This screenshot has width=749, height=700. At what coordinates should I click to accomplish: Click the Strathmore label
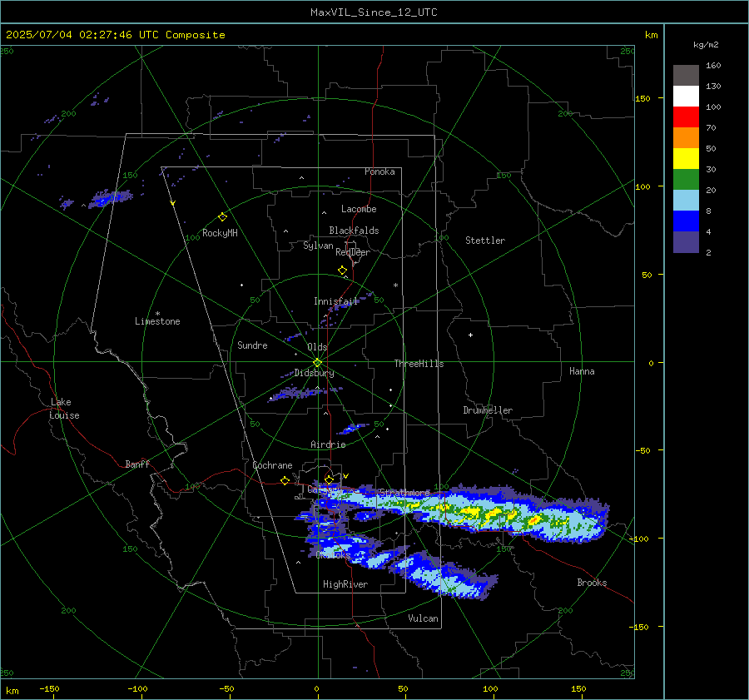[404, 492]
